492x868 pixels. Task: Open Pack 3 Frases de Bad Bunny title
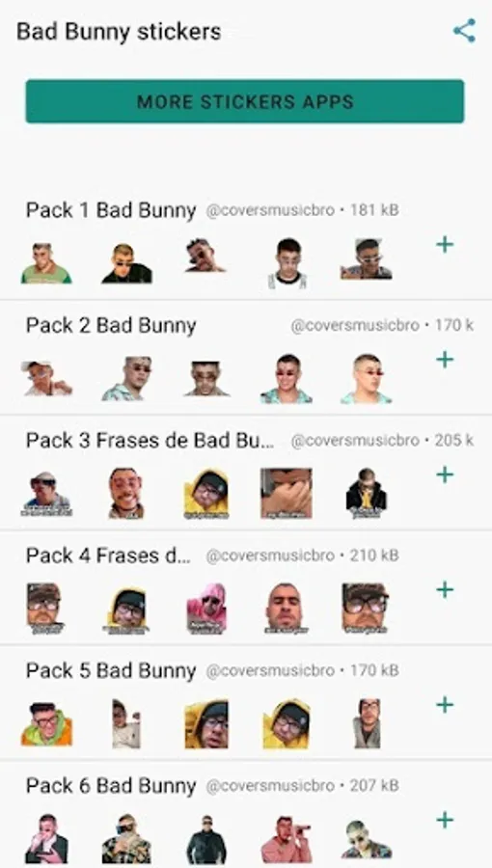(x=150, y=441)
